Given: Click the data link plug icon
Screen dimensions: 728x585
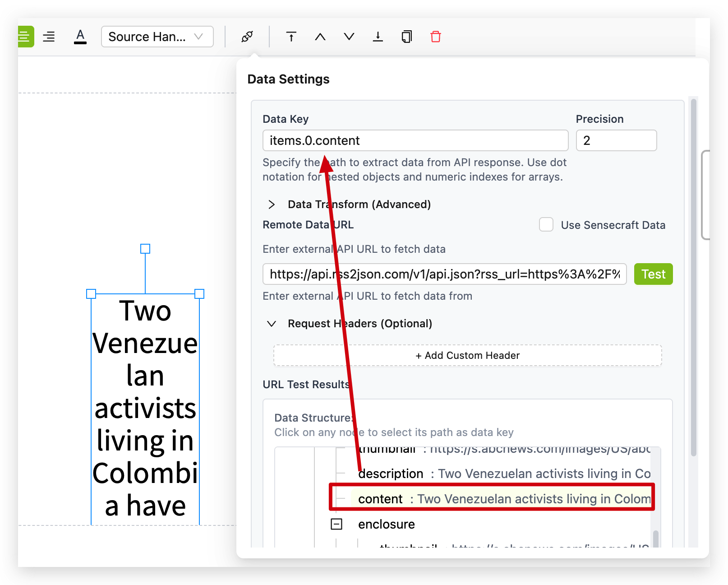Looking at the screenshot, I should click(x=247, y=37).
